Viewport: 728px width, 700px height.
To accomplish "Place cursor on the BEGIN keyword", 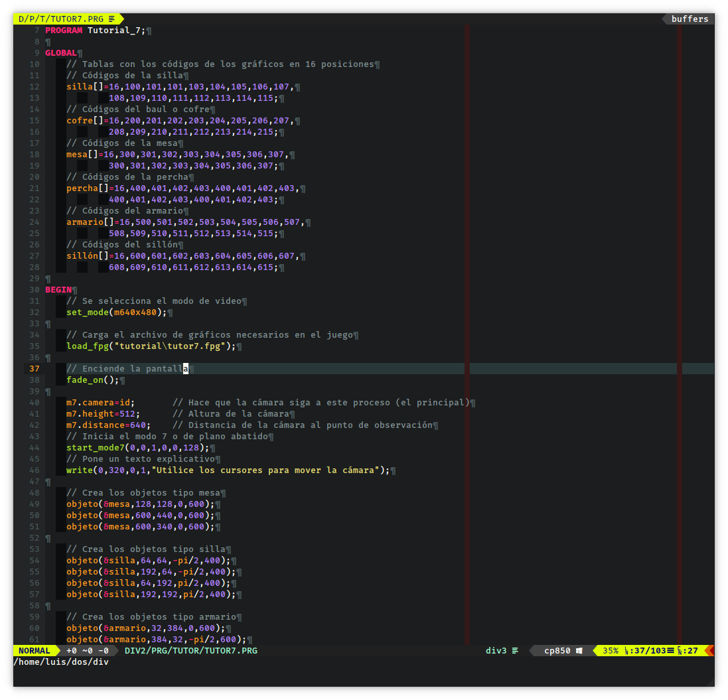I will [58, 290].
